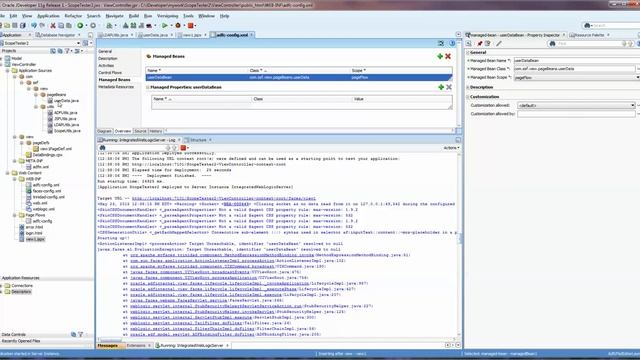
Task: Expand the Description section in Property Inspector
Action: click(x=468, y=87)
